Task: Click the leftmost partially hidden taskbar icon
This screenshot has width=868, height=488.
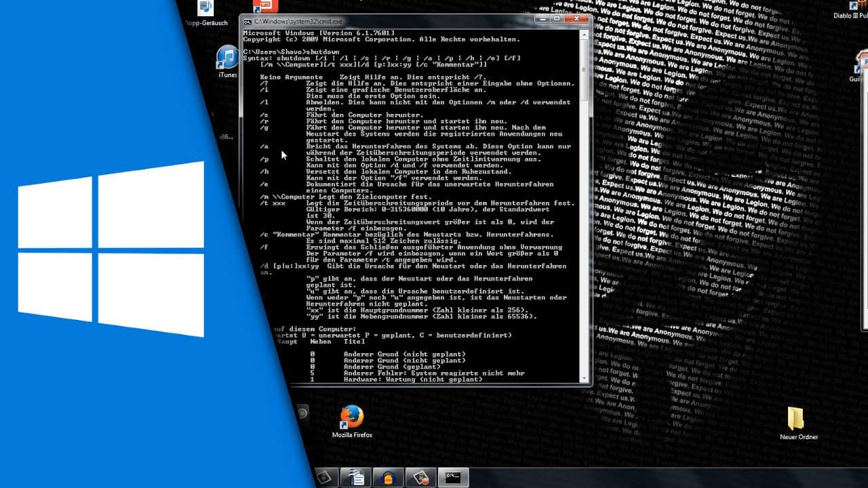Action: coord(325,477)
